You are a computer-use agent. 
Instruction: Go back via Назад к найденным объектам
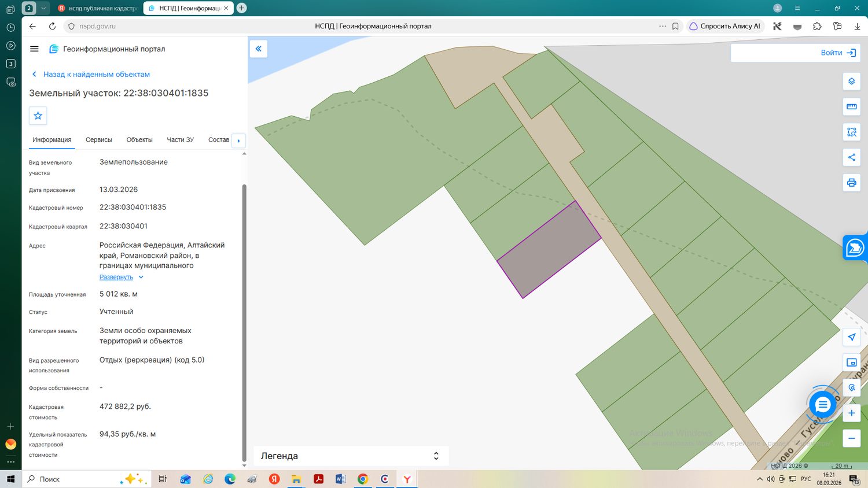(91, 74)
